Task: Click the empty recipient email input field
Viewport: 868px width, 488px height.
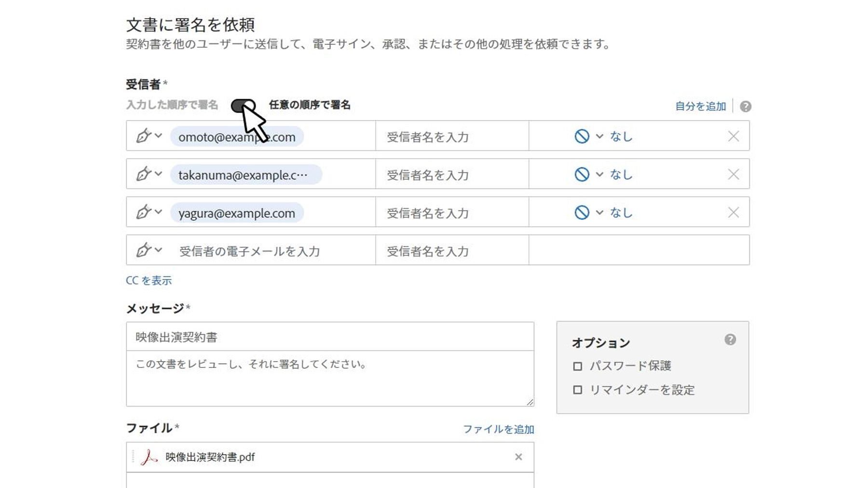Action: 270,251
